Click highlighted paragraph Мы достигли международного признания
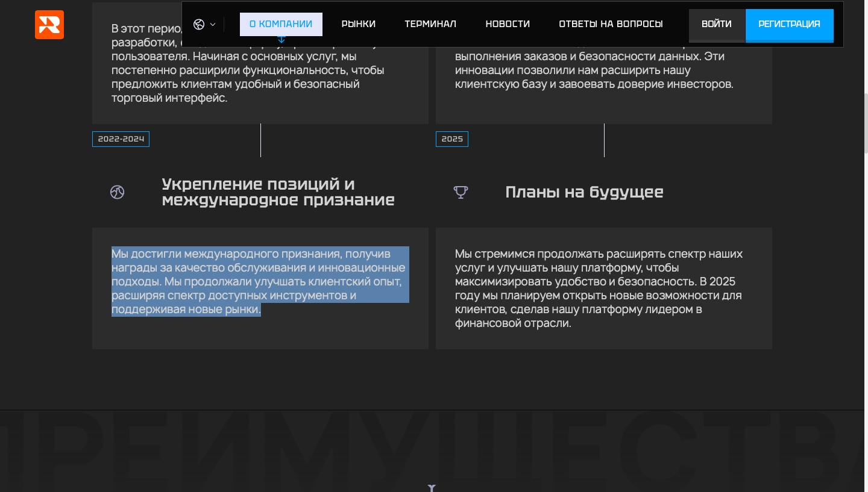This screenshot has height=492, width=868. [x=260, y=281]
